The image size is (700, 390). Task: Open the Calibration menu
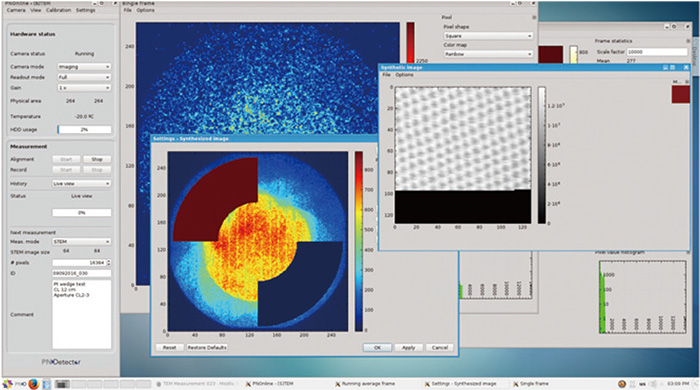pos(58,10)
